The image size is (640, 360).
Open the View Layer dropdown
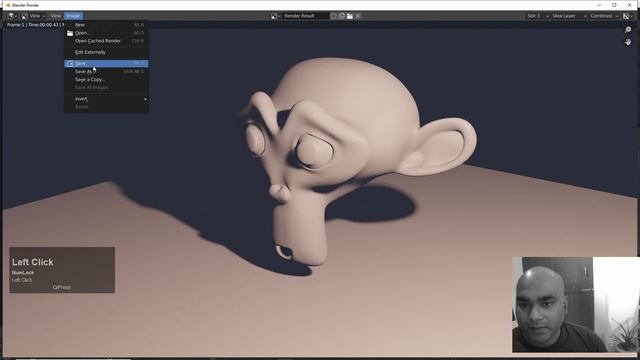(x=569, y=16)
